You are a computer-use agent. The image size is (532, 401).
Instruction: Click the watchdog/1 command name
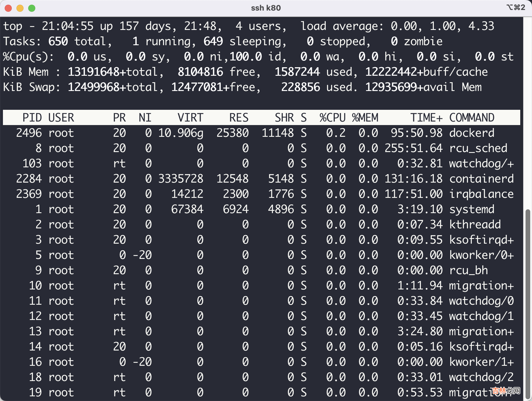tap(481, 316)
